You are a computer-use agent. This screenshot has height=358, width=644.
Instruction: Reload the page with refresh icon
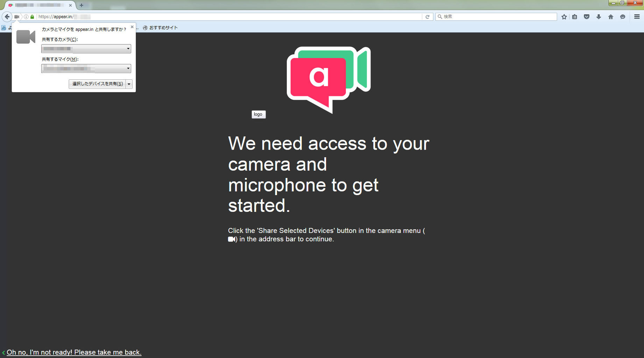(x=427, y=17)
